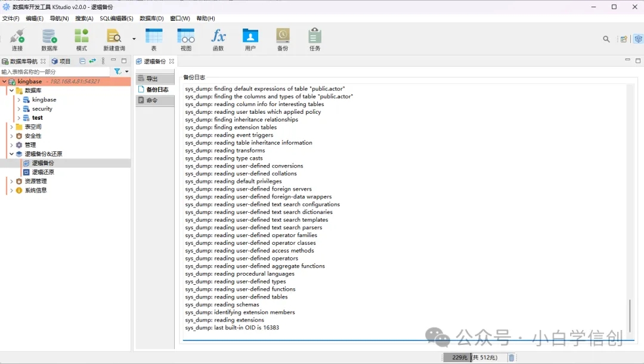The height and width of the screenshot is (364, 644).
Task: Expand the security database node
Action: pyautogui.click(x=18, y=108)
